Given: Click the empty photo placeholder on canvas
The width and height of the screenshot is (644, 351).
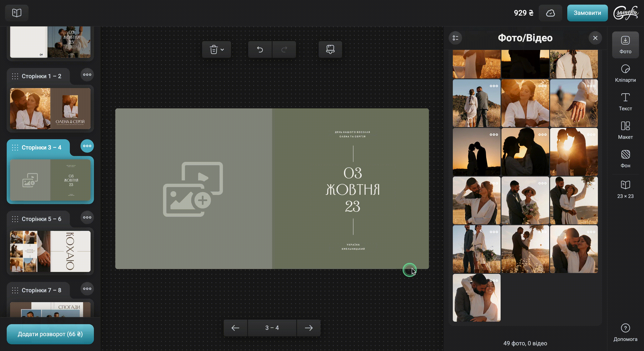Looking at the screenshot, I should point(193,189).
